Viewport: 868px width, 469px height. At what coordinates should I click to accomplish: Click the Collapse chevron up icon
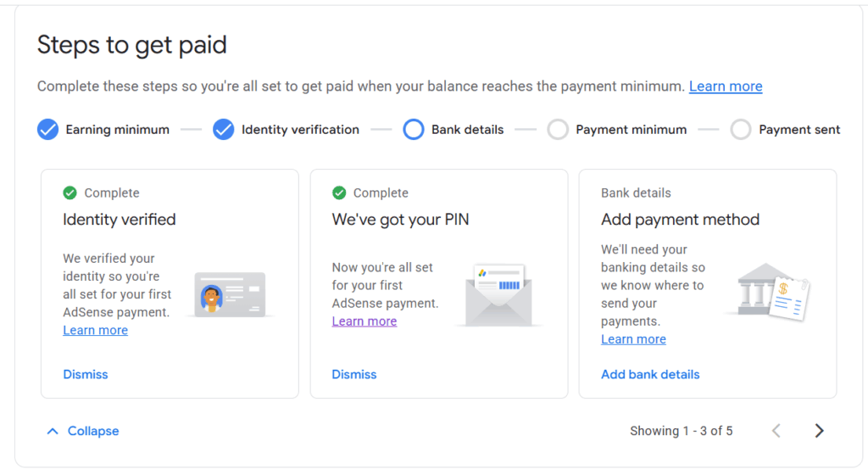[53, 431]
